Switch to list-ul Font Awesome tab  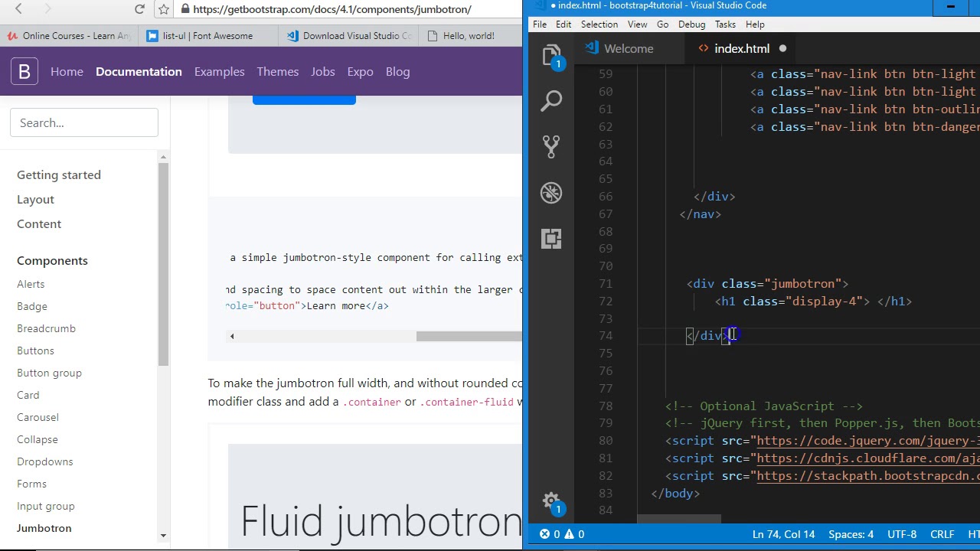pyautogui.click(x=207, y=35)
